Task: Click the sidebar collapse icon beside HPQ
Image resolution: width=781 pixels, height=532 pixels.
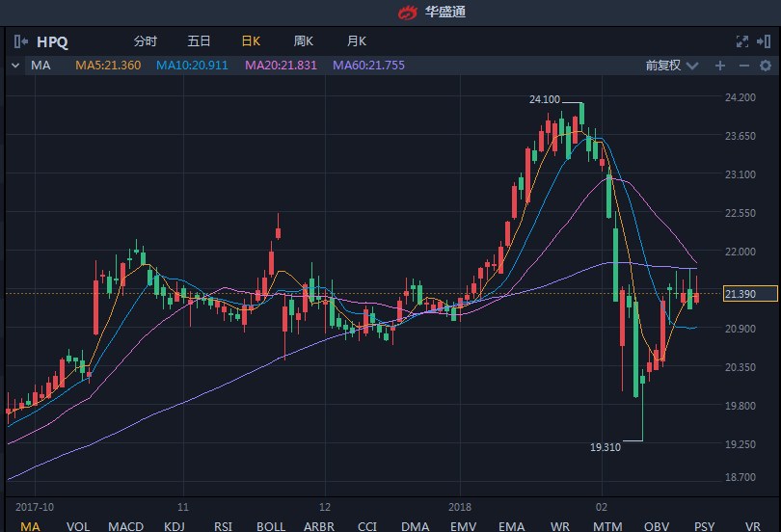Action: click(x=21, y=41)
